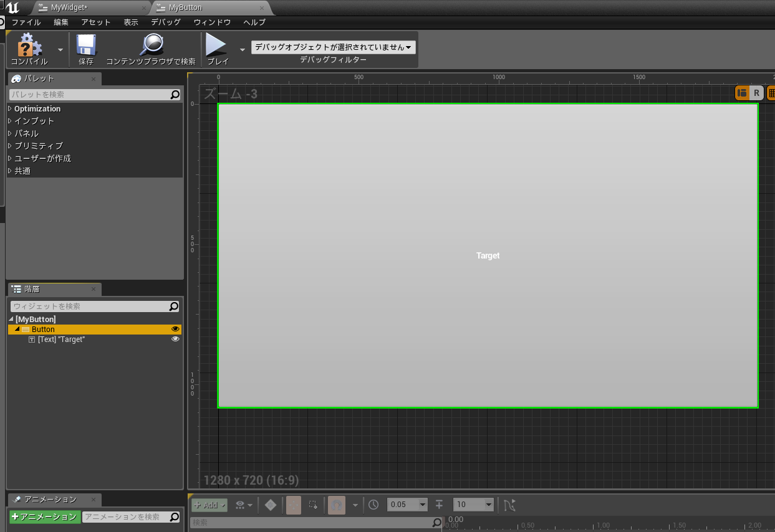The image size is (775, 532).
Task: Open the 0.05 time snap dropdown
Action: [x=408, y=505]
